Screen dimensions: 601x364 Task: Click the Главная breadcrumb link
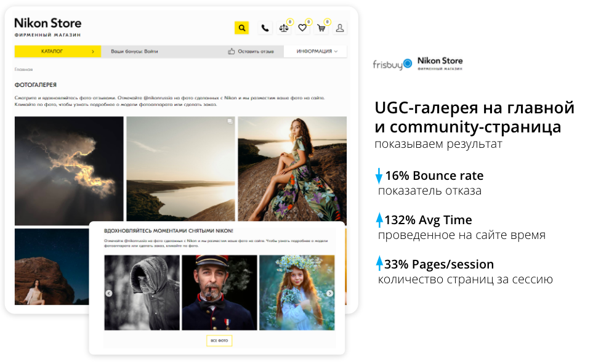coord(23,70)
